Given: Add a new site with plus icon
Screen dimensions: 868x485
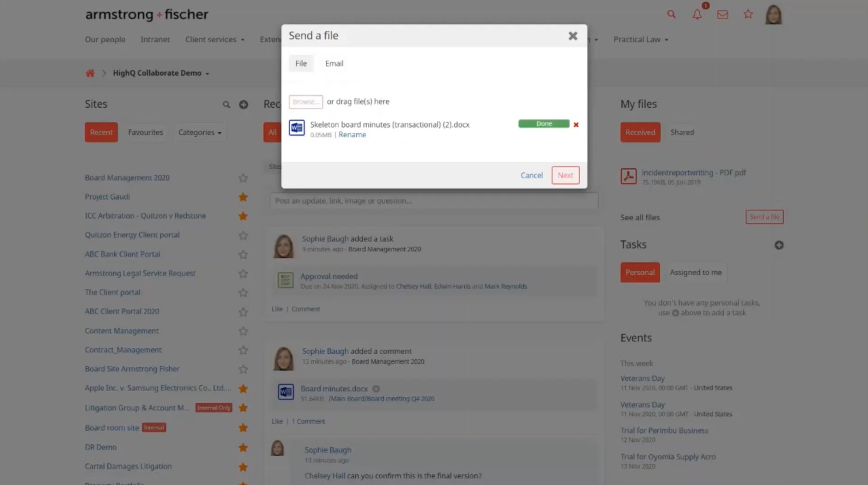Looking at the screenshot, I should click(243, 104).
